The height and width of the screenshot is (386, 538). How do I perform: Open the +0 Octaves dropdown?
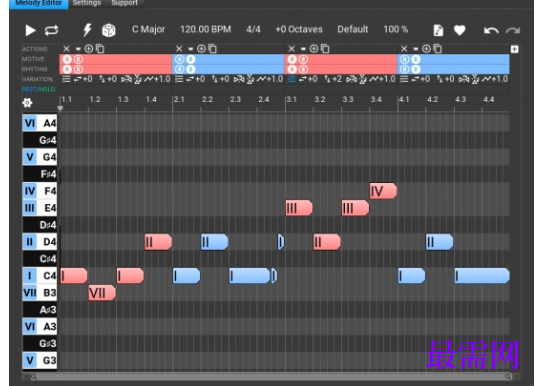[x=299, y=30]
